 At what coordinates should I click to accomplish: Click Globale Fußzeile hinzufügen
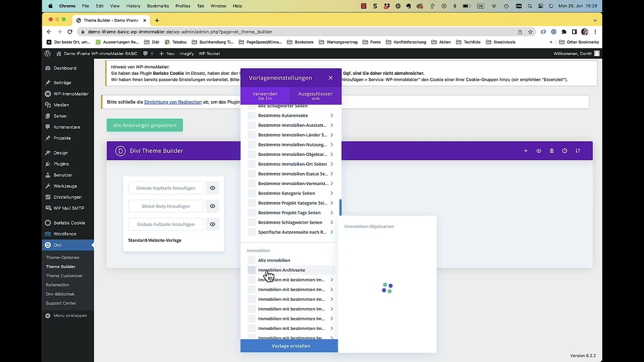[166, 224]
